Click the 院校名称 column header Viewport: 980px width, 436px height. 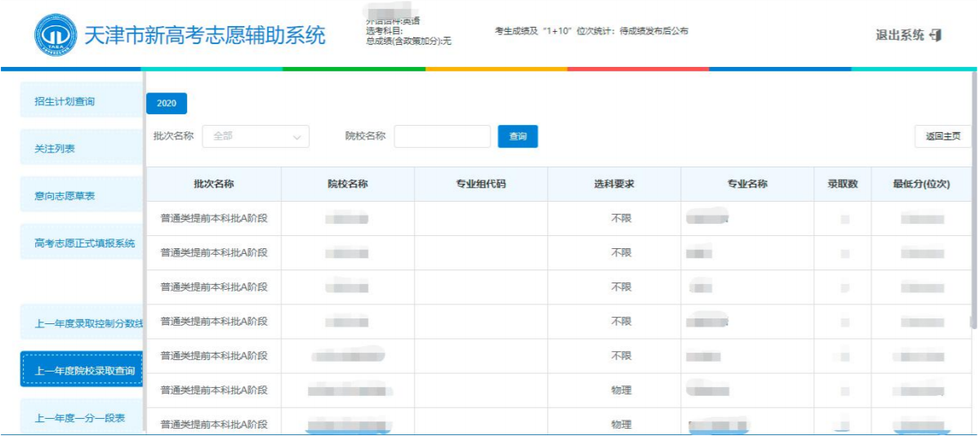pos(348,185)
